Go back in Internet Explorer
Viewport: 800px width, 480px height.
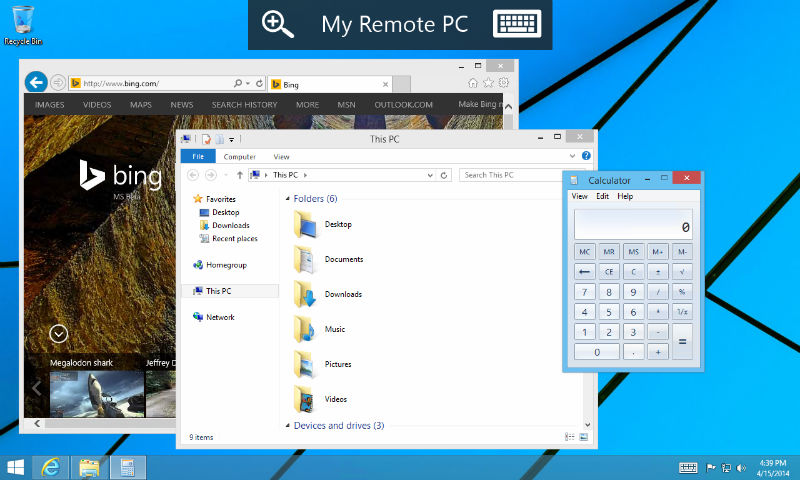pos(36,82)
